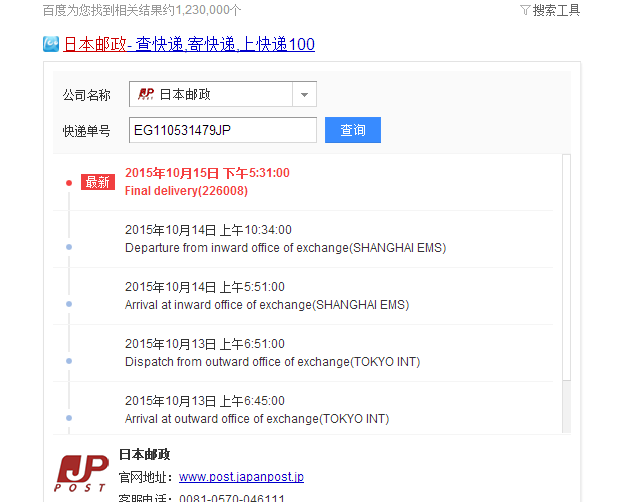This screenshot has width=639, height=502.
Task: Click the blue 查询 button
Action: coord(353,130)
